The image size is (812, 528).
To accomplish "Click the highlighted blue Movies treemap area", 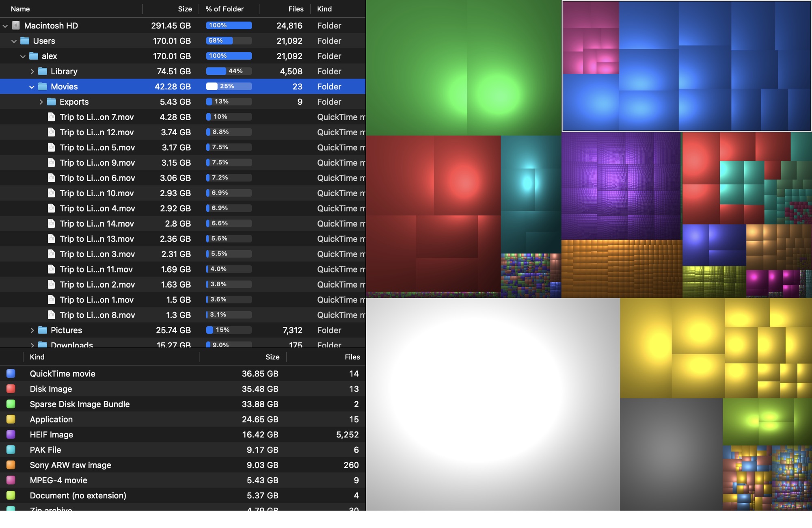I will pyautogui.click(x=687, y=66).
